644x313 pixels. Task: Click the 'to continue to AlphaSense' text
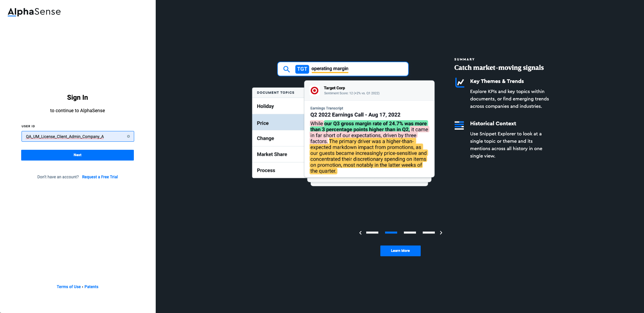tap(77, 111)
